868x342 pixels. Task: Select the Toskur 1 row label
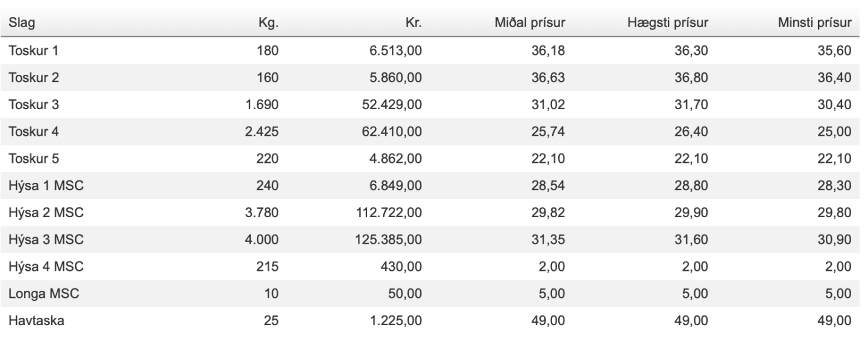[x=33, y=51]
